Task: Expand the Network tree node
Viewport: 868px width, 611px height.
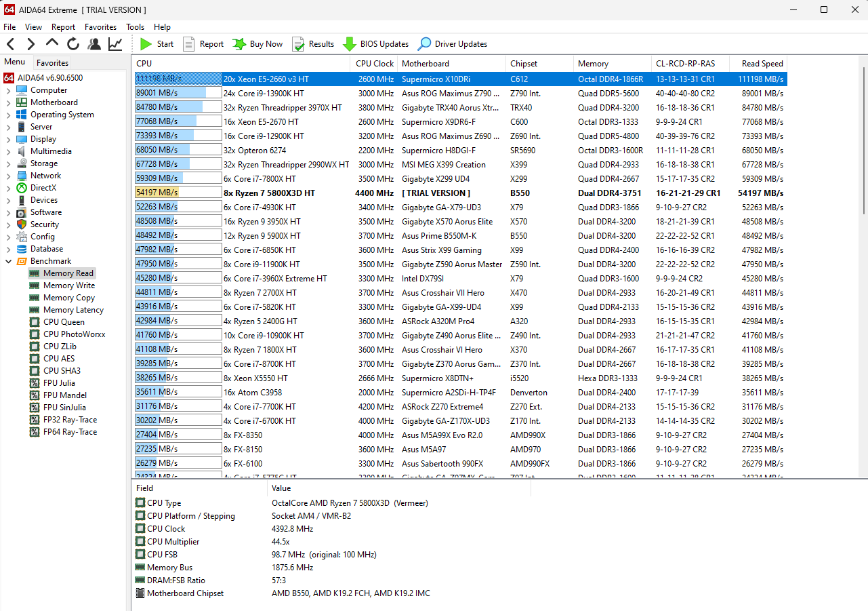Action: pyautogui.click(x=8, y=176)
